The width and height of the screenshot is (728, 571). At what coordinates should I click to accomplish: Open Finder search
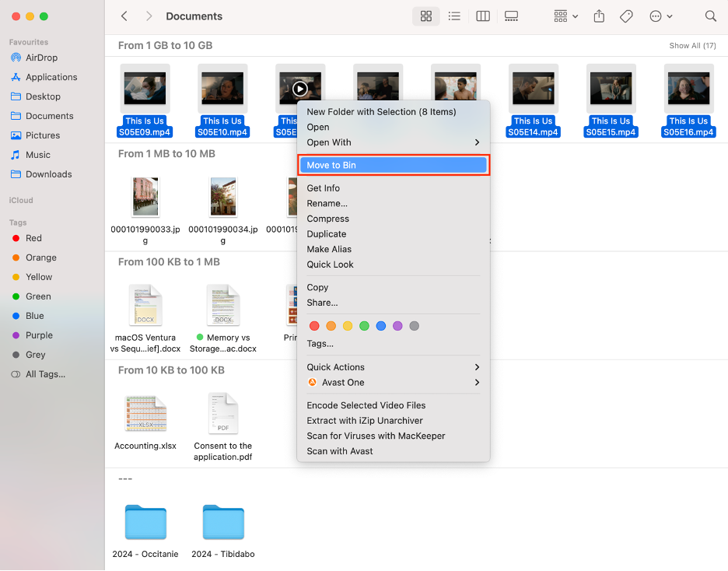[x=710, y=16]
